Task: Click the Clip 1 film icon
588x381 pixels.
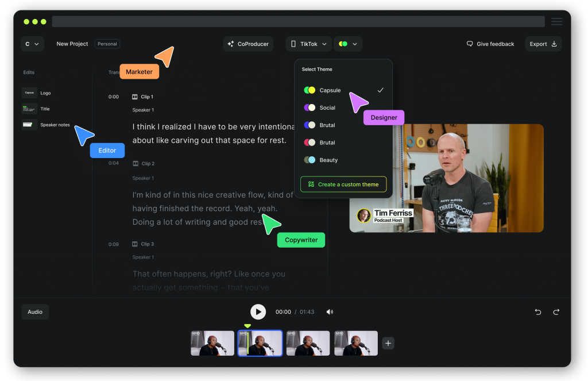Action: tap(135, 97)
